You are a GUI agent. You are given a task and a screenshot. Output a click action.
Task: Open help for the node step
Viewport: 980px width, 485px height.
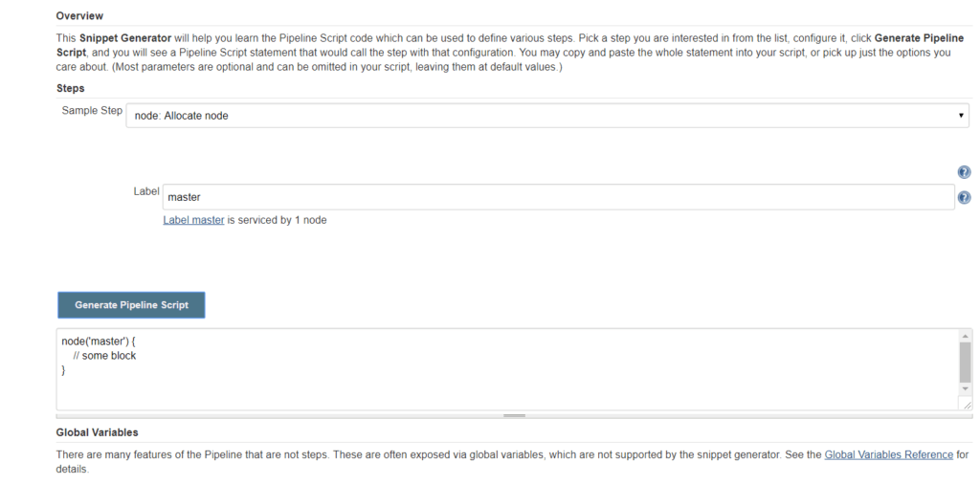964,172
